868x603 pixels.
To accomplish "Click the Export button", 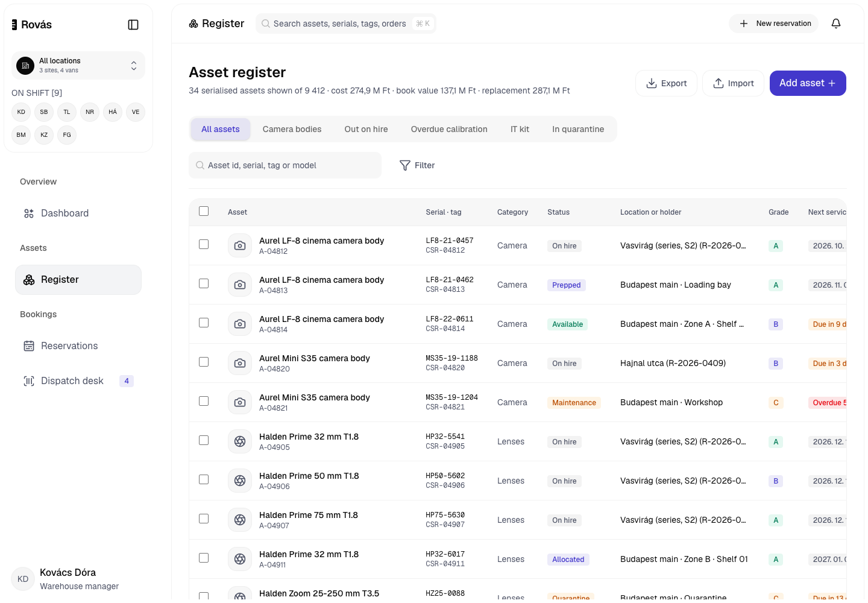I will click(666, 83).
